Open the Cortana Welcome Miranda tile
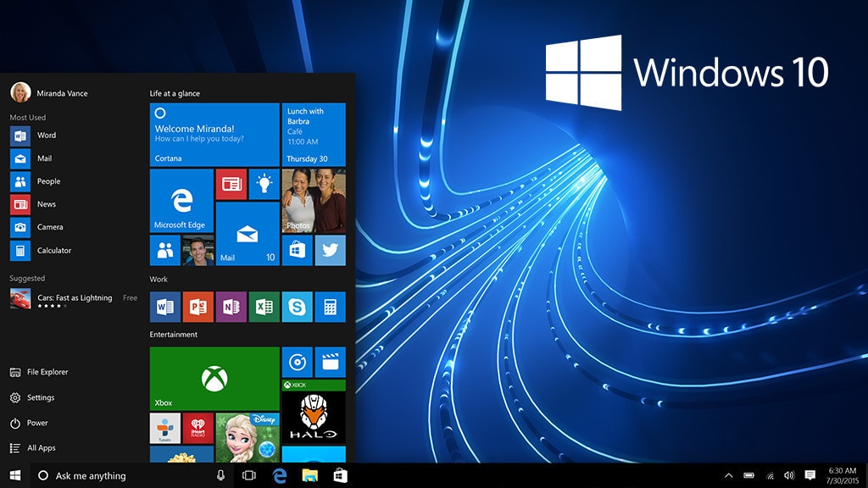This screenshot has height=488, width=868. click(214, 135)
